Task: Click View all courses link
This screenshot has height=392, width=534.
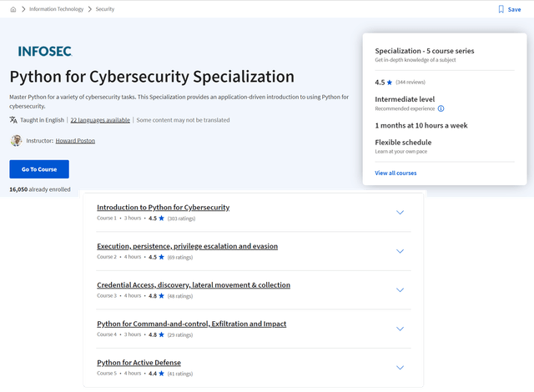Action: pos(395,173)
